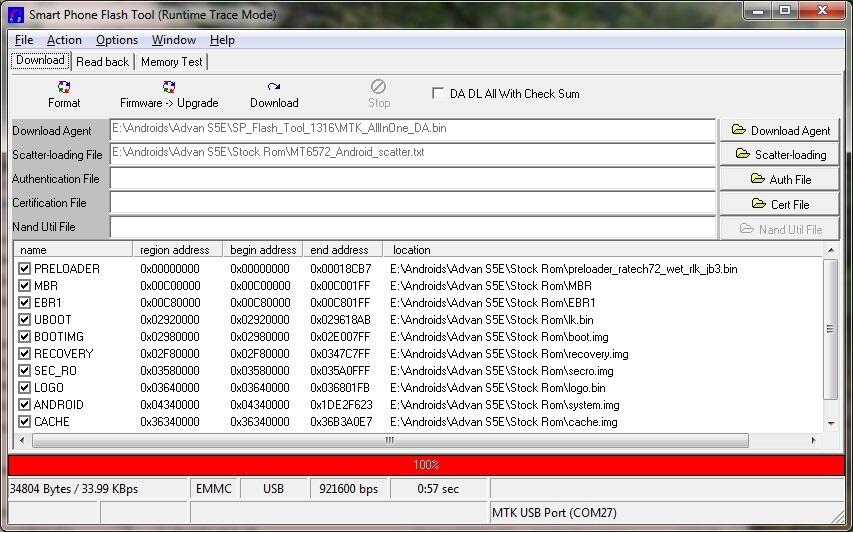Untick the ANDROID partition checkbox
853x533 pixels.
coord(25,405)
